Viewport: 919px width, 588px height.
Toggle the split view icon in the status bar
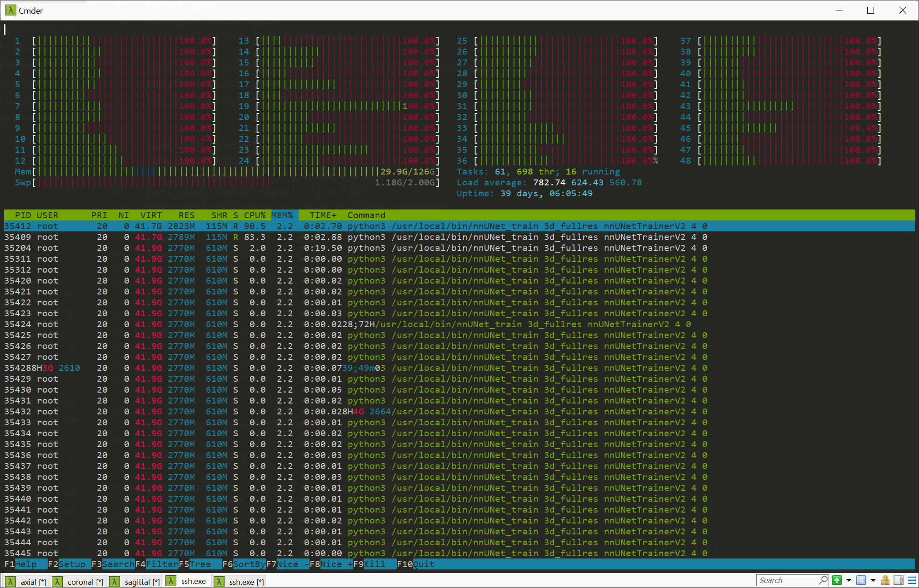coord(898,580)
